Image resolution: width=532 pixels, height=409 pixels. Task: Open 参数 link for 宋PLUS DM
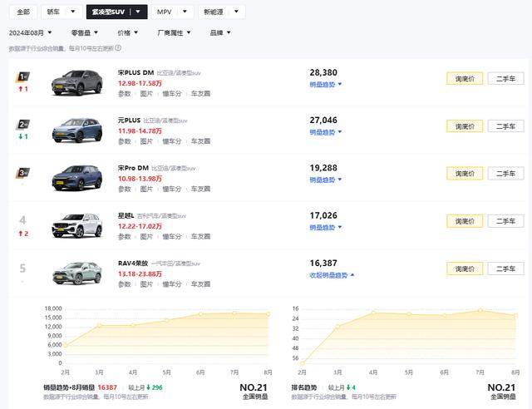[124, 94]
